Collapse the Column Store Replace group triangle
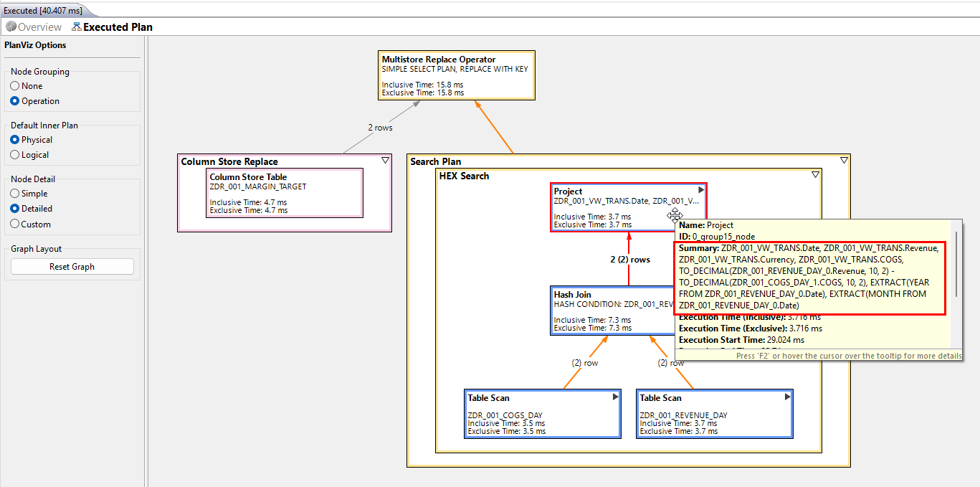 [385, 160]
